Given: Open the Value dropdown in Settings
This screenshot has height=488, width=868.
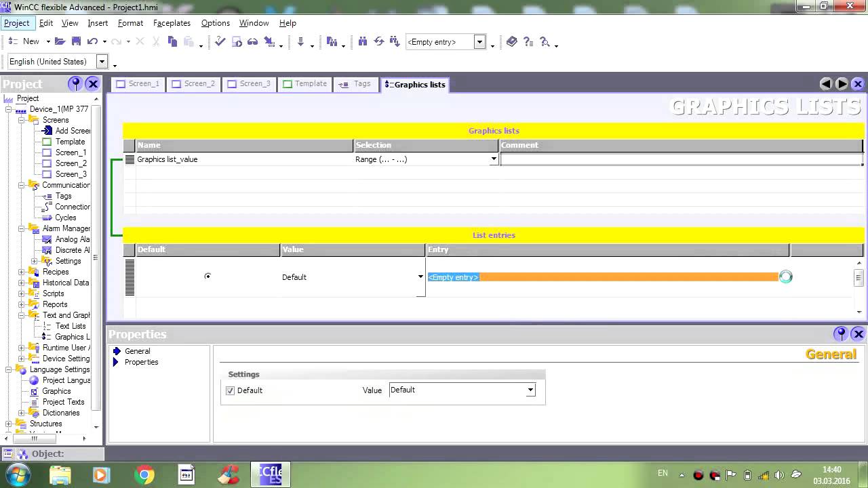Looking at the screenshot, I should pos(530,390).
